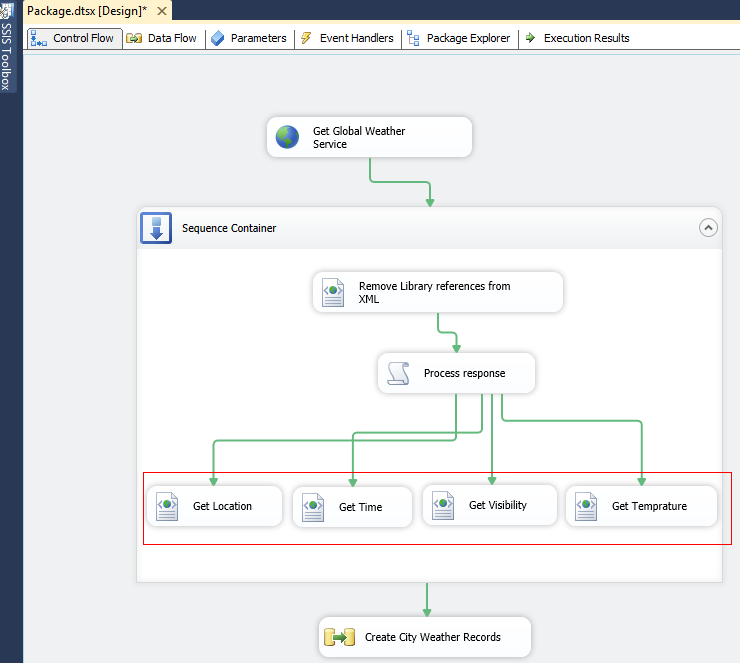
Task: Click the XML task icon on Remove Library references
Action: point(333,292)
